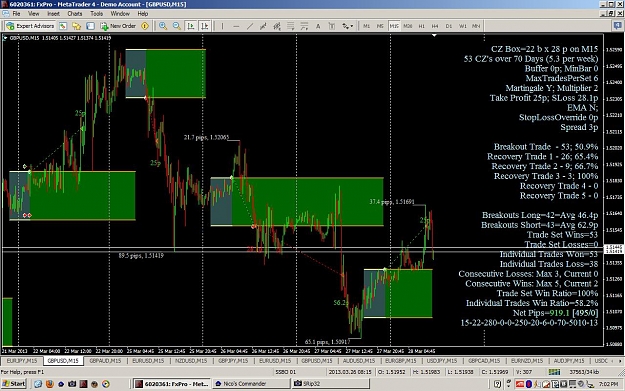625x391 pixels.
Task: Click the connection status bars icon
Action: [x=554, y=372]
